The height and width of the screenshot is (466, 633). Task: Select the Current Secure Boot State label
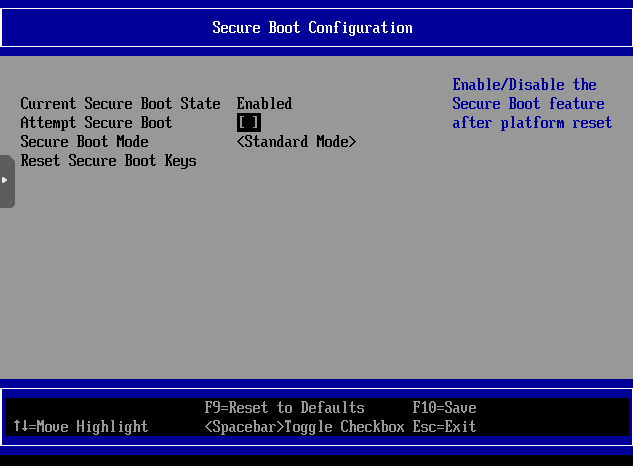[x=120, y=104]
